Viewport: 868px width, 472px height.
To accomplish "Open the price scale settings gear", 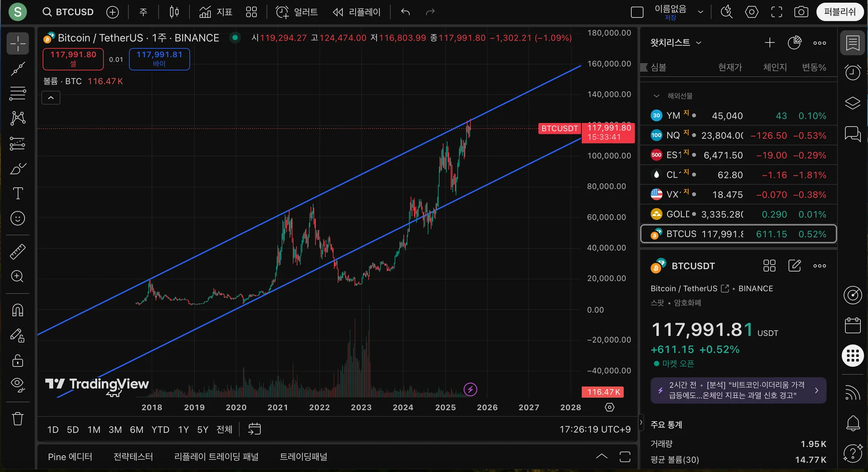I will 610,407.
